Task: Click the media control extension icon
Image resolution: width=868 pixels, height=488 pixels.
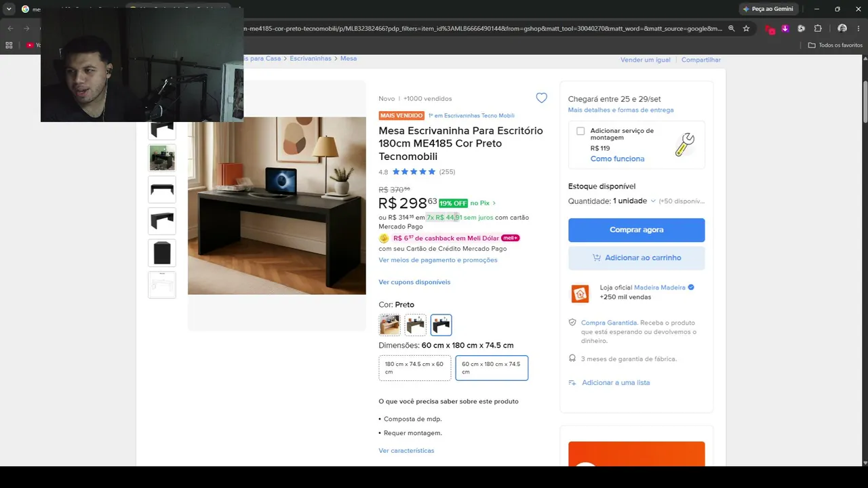Action: 801,28
